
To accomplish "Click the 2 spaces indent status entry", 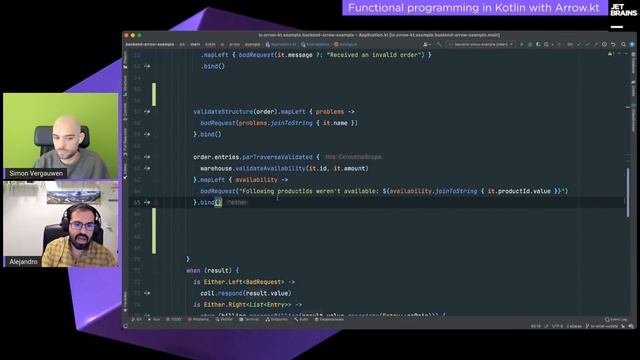I will [x=574, y=327].
